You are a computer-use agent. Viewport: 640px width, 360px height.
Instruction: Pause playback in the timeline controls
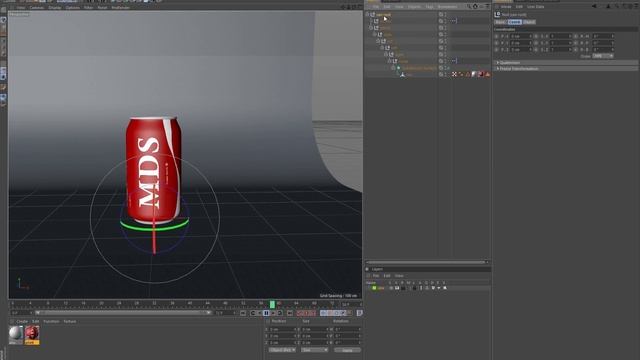tap(266, 313)
